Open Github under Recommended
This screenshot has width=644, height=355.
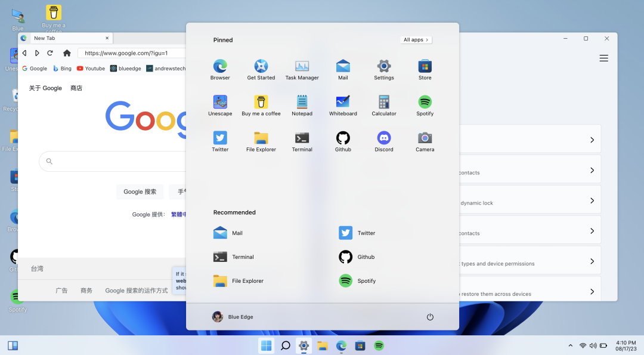pos(357,257)
